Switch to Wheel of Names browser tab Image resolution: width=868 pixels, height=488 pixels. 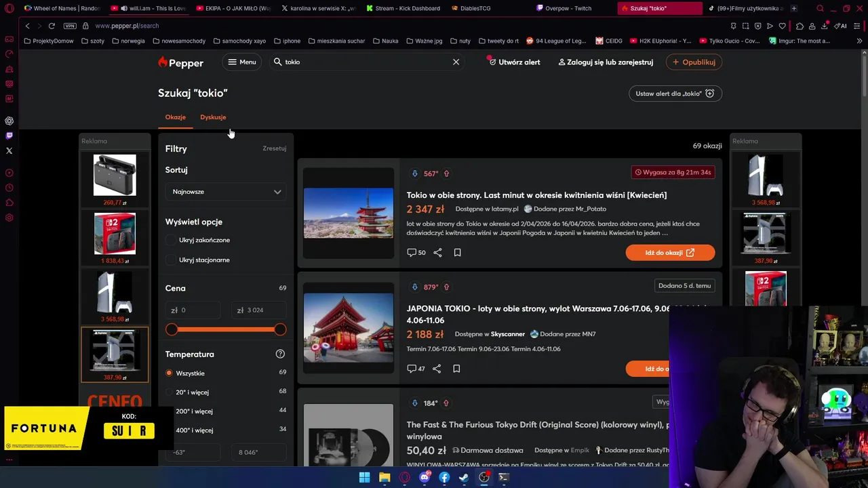[62, 8]
